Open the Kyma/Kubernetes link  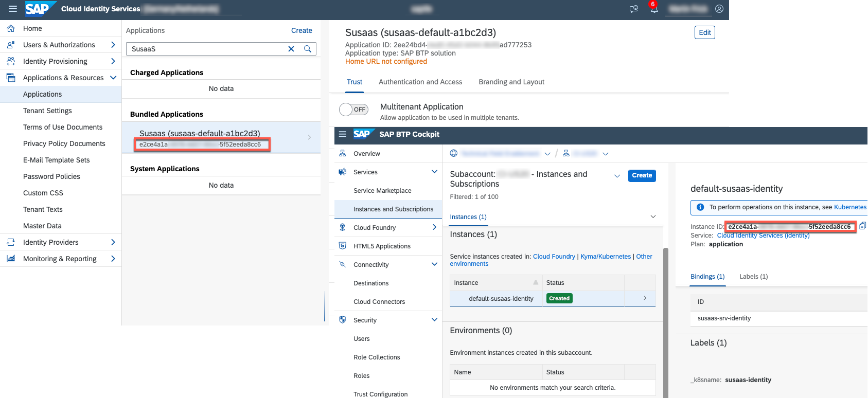coord(606,257)
